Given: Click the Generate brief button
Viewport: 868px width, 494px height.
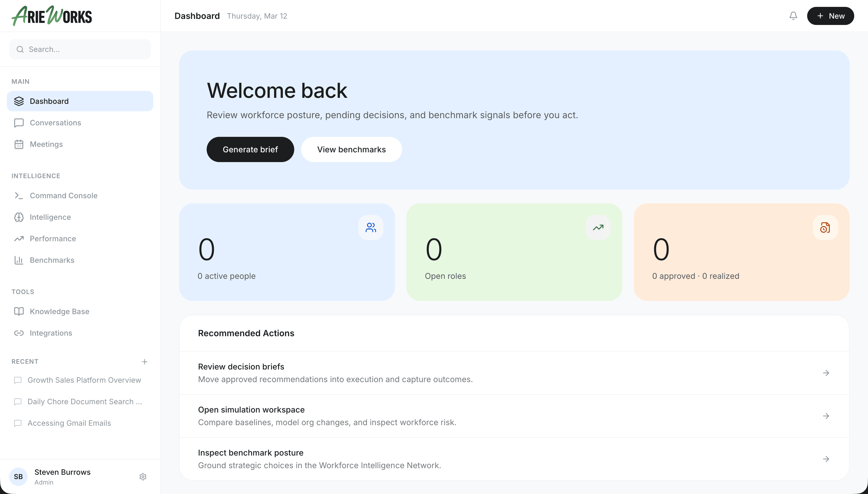Looking at the screenshot, I should 250,149.
